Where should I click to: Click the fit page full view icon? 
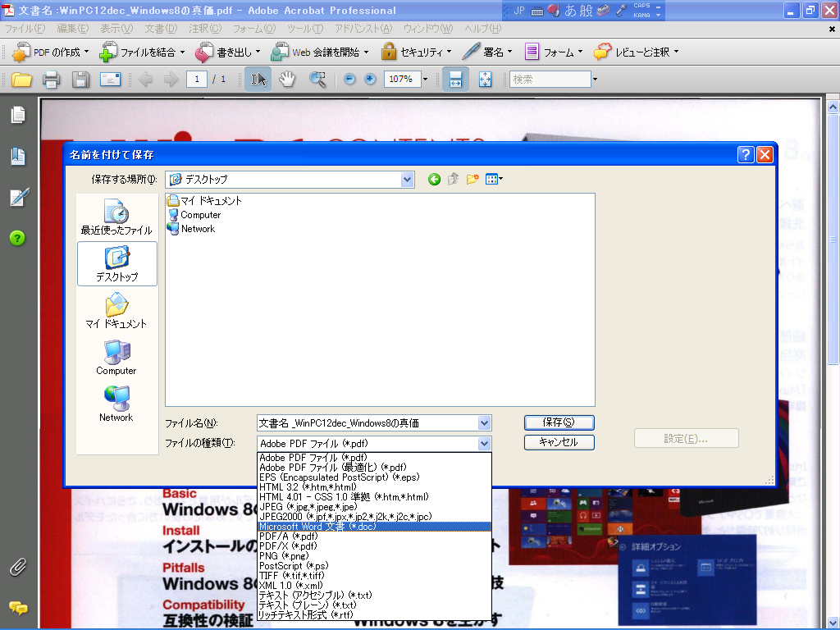point(485,80)
